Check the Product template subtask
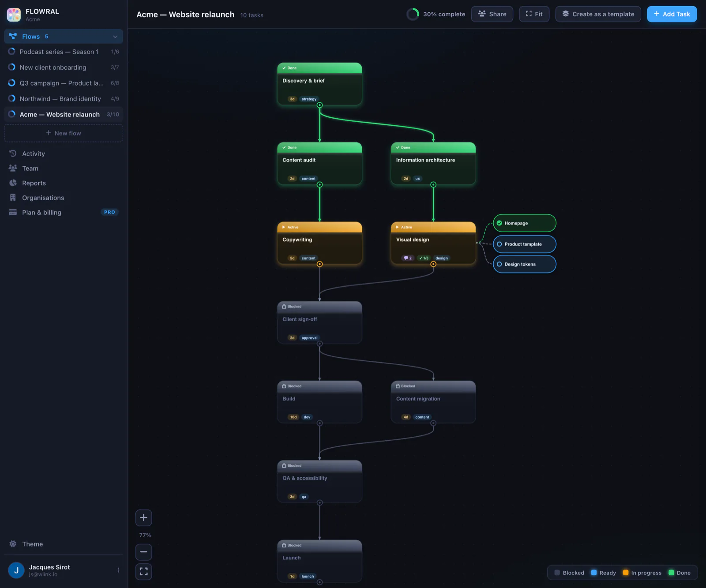The image size is (706, 588). click(x=499, y=244)
